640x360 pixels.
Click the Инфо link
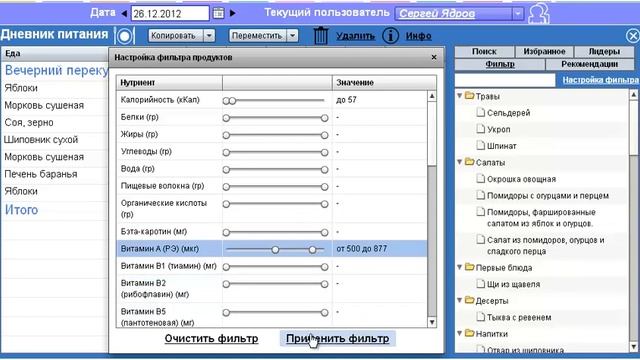[x=418, y=36]
